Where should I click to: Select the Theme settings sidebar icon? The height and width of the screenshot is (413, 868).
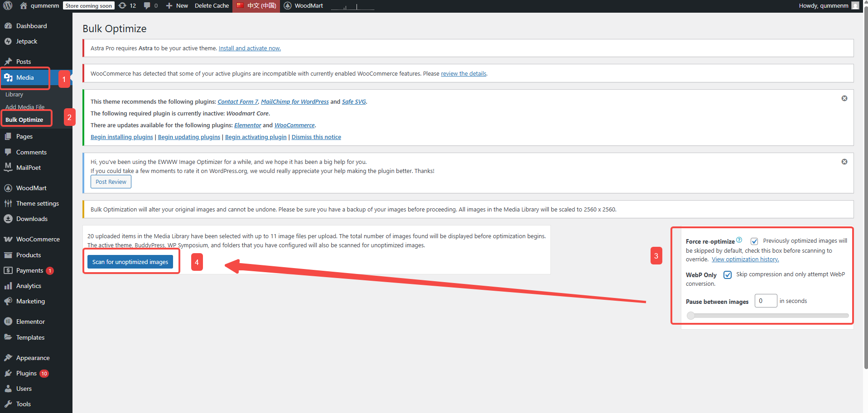tap(9, 203)
